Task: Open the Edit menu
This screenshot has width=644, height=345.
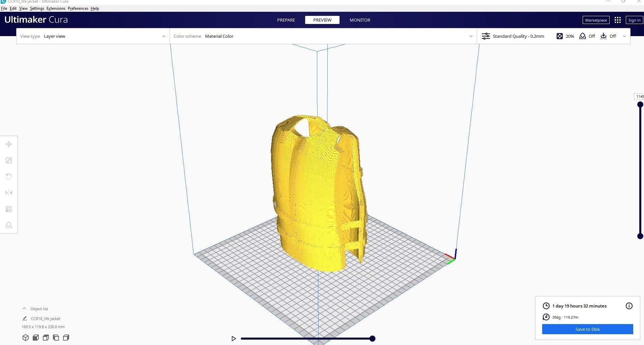Action: [x=13, y=8]
